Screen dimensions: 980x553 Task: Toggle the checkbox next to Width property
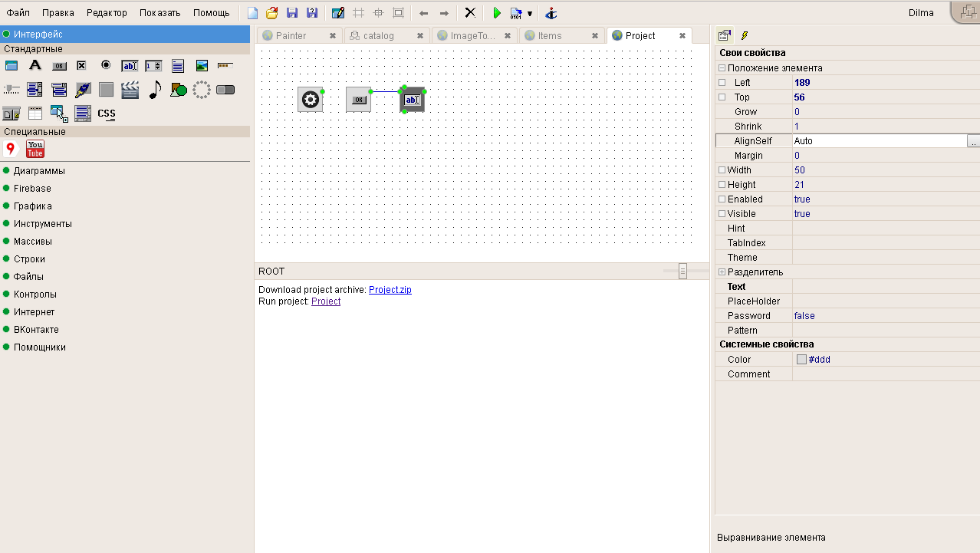[x=722, y=170]
